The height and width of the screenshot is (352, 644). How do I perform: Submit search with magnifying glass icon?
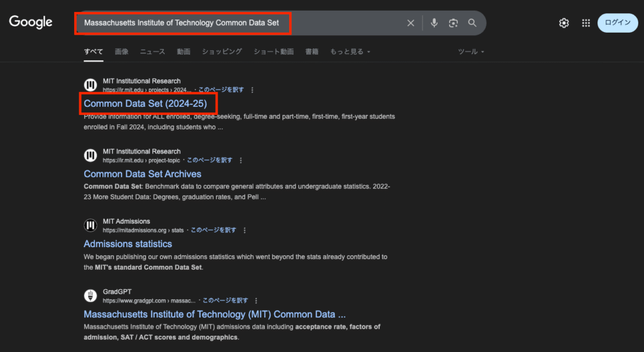472,23
